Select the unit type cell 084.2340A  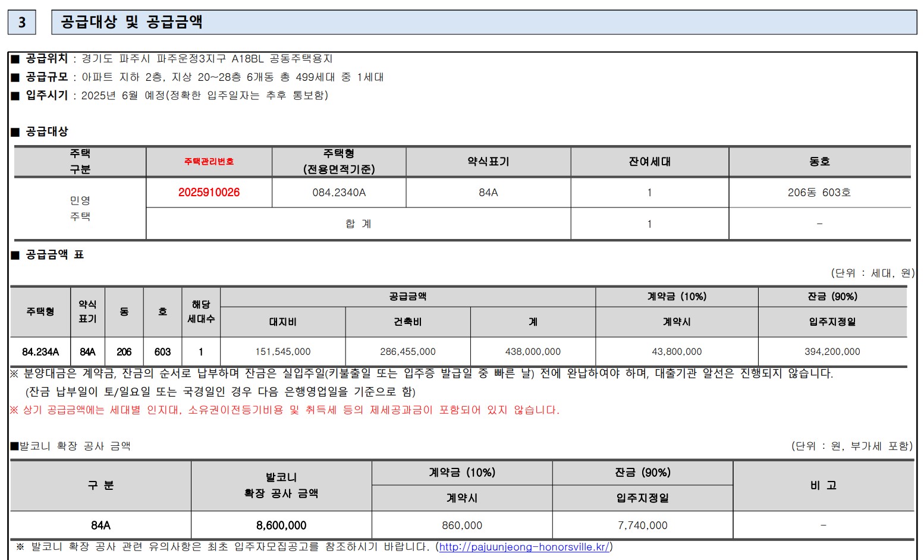click(x=338, y=193)
